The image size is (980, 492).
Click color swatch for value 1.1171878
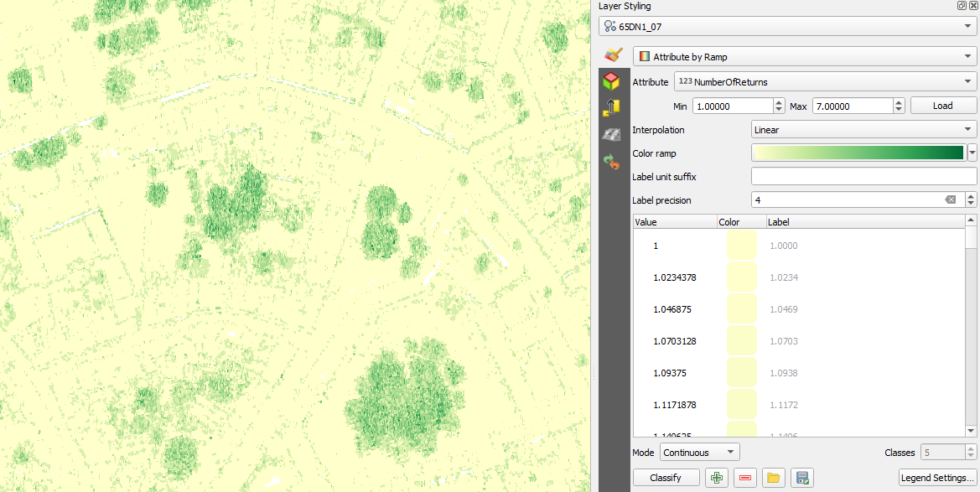742,405
